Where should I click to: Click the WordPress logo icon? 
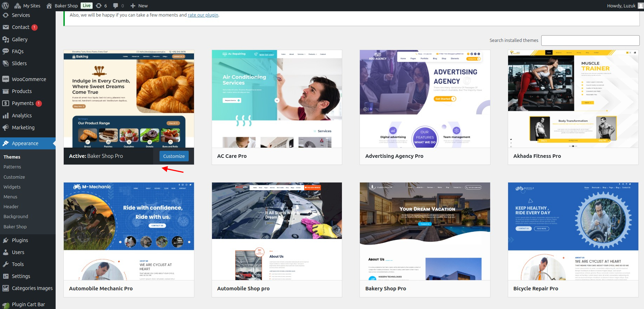coord(6,6)
